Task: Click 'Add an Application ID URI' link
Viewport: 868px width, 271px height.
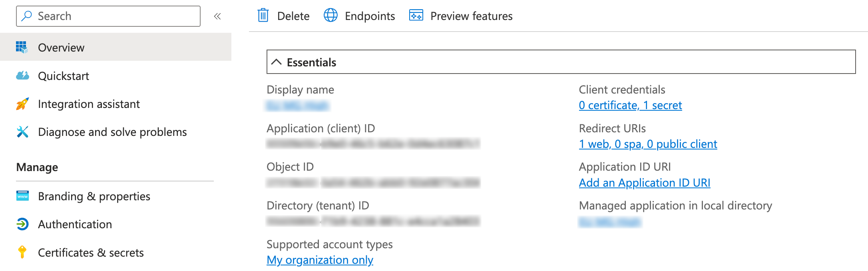Action: point(645,183)
